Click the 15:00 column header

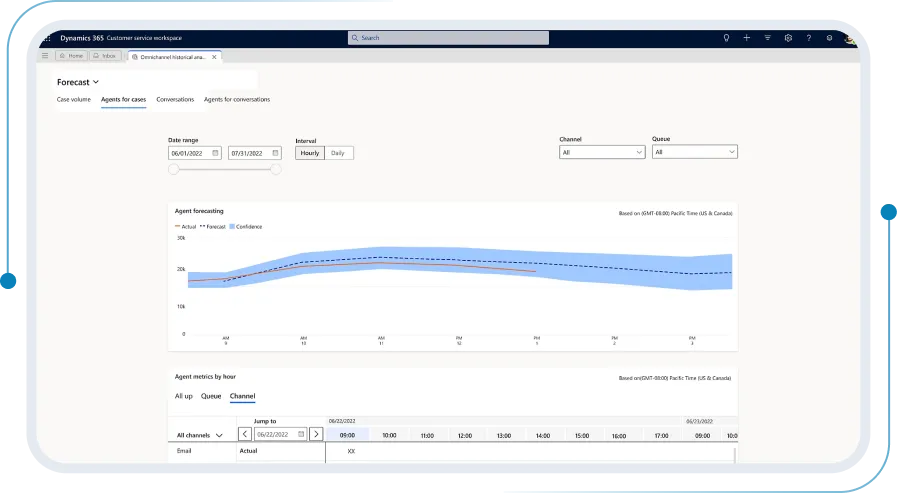click(582, 436)
